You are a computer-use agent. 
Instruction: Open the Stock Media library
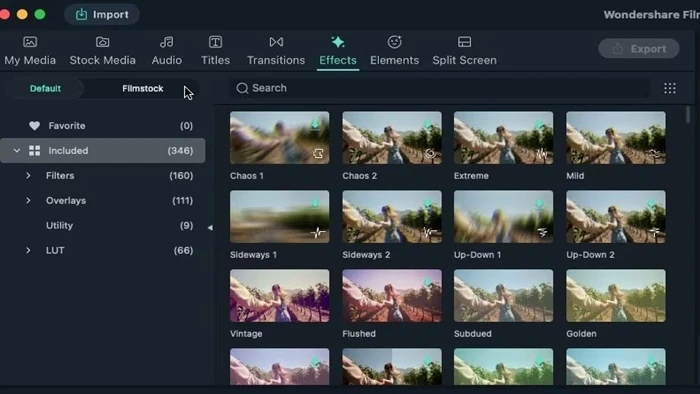pyautogui.click(x=102, y=51)
